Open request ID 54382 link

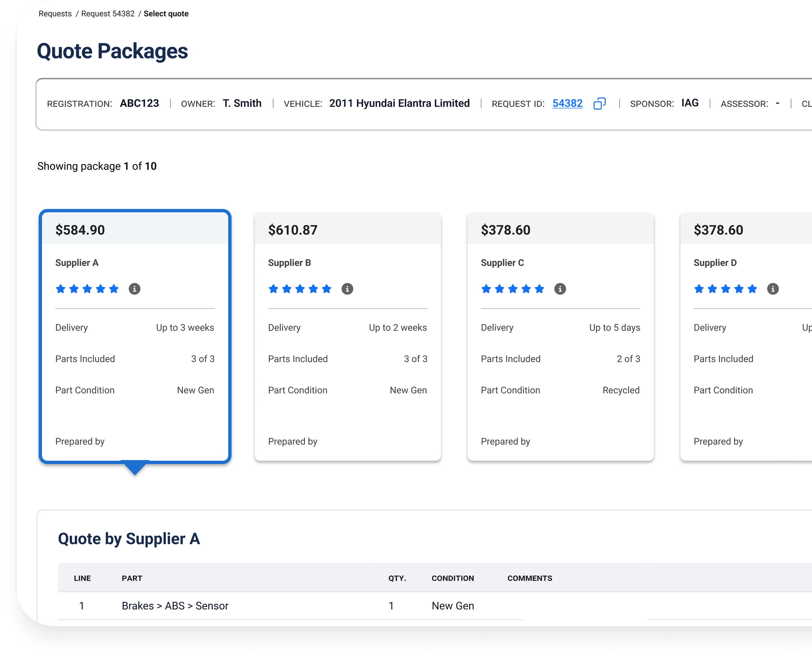[x=567, y=104]
